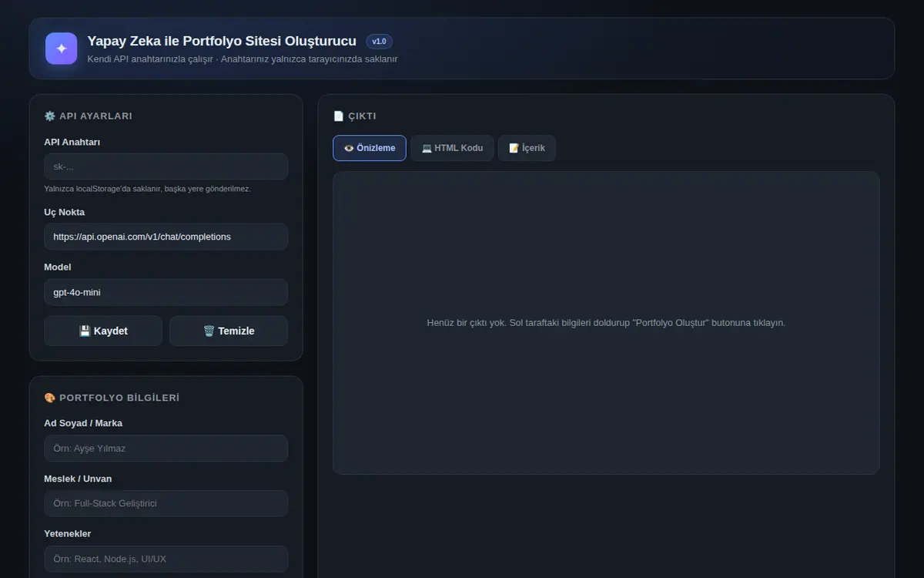Viewport: 924px width, 578px height.
Task: Click the 'Yetenekler' label
Action: (x=67, y=533)
